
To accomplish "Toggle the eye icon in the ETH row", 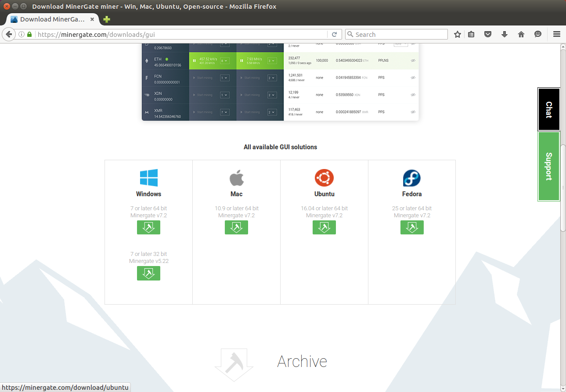I will tap(413, 61).
